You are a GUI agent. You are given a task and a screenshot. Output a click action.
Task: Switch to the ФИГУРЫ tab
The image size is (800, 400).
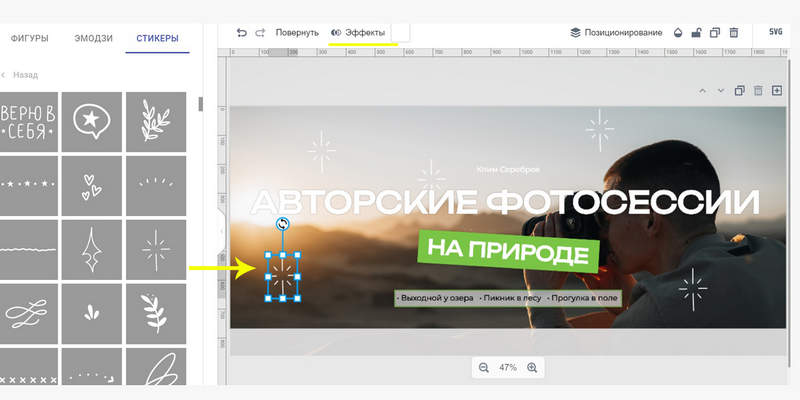click(x=30, y=38)
